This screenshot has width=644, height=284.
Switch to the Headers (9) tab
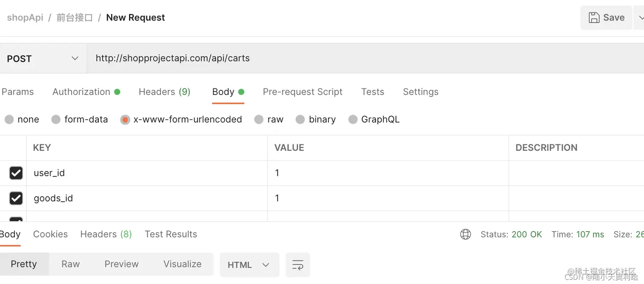click(x=164, y=92)
